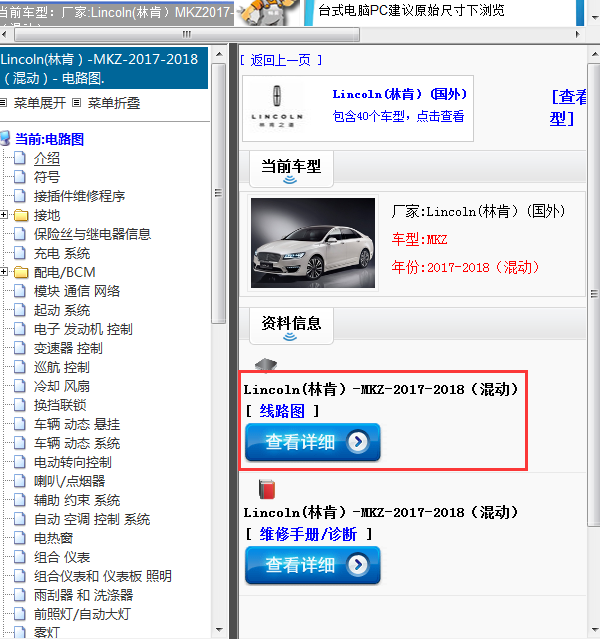The width and height of the screenshot is (600, 639).
Task: Select 辅助 约束 系统 entry
Action: [x=77, y=500]
